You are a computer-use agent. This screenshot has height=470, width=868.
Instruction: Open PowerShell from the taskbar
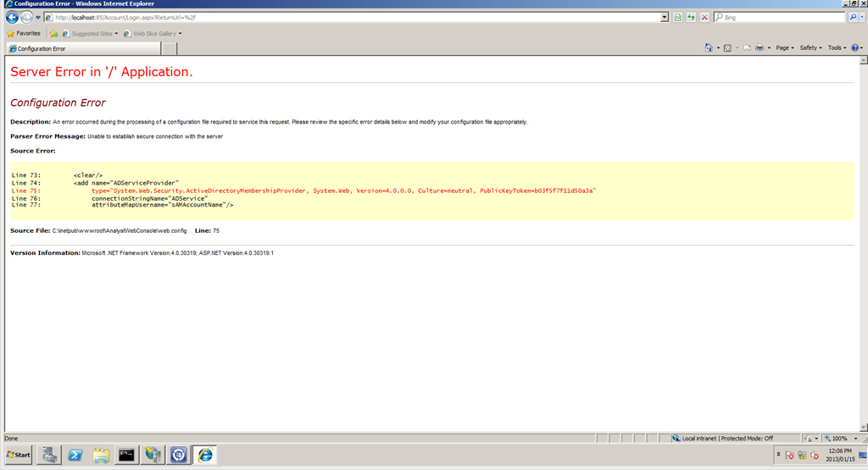tap(75, 455)
